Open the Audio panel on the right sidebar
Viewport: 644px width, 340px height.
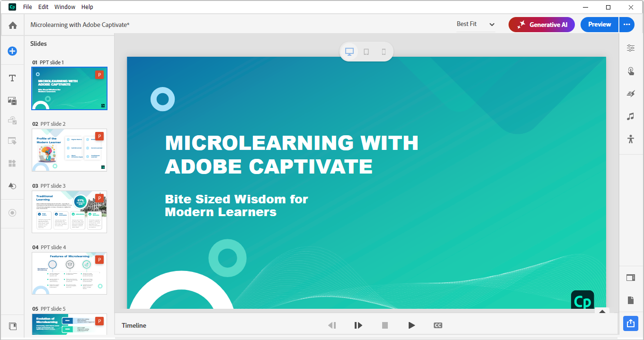(x=630, y=116)
